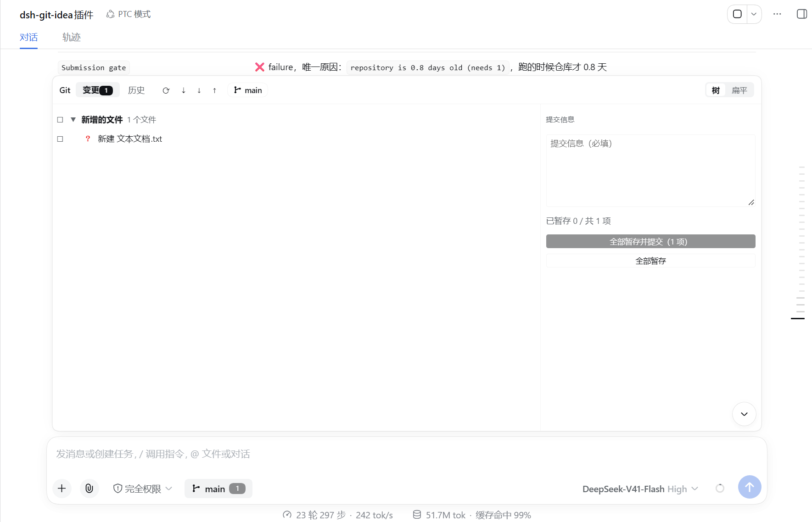Click the 23 轮 297 步 status text
Viewport: 812px width, 522px height.
coord(321,515)
